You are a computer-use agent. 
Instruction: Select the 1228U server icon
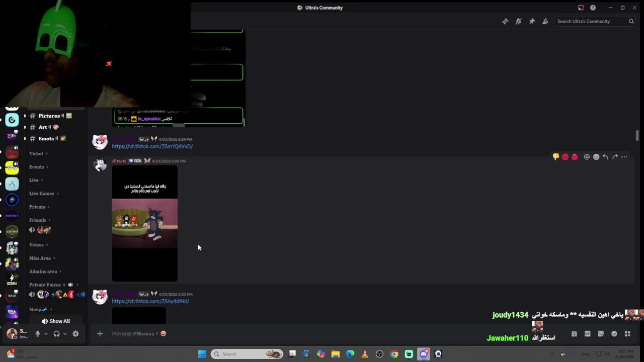click(x=12, y=280)
